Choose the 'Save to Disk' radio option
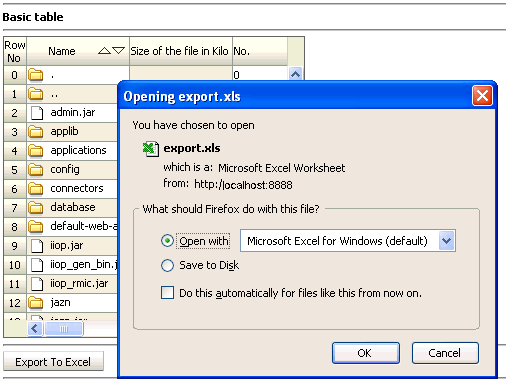506x385 pixels. click(x=167, y=266)
